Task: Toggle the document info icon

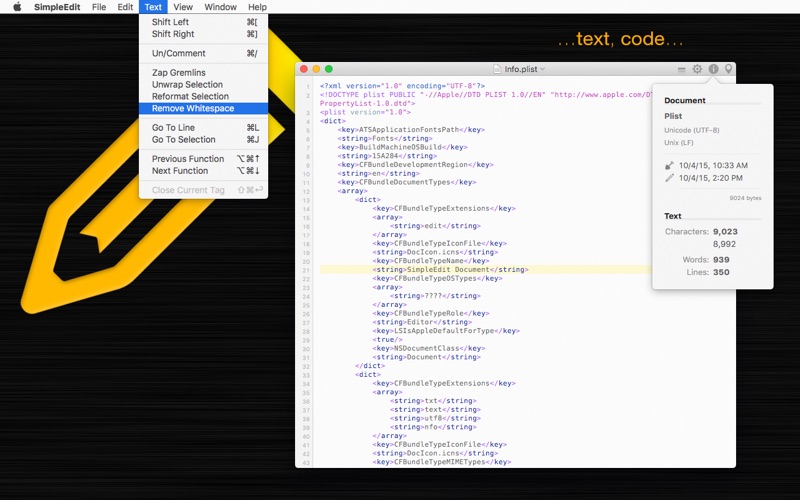Action: [x=713, y=69]
